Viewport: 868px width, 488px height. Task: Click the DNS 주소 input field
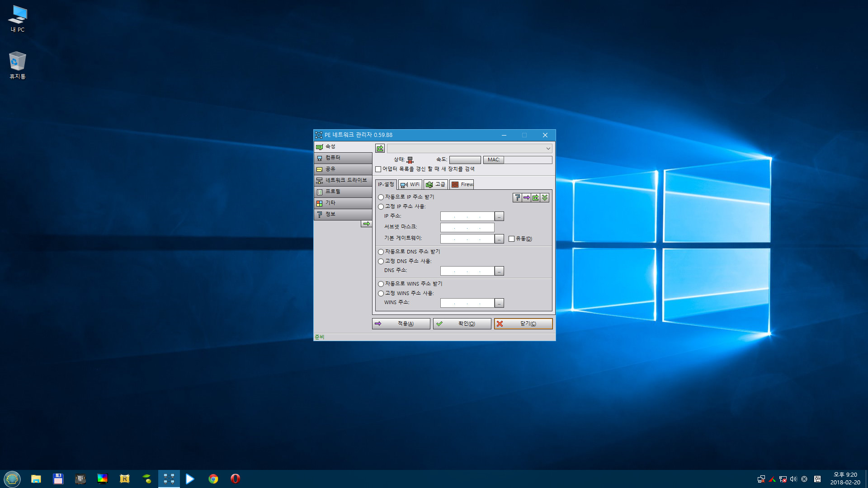coord(467,271)
